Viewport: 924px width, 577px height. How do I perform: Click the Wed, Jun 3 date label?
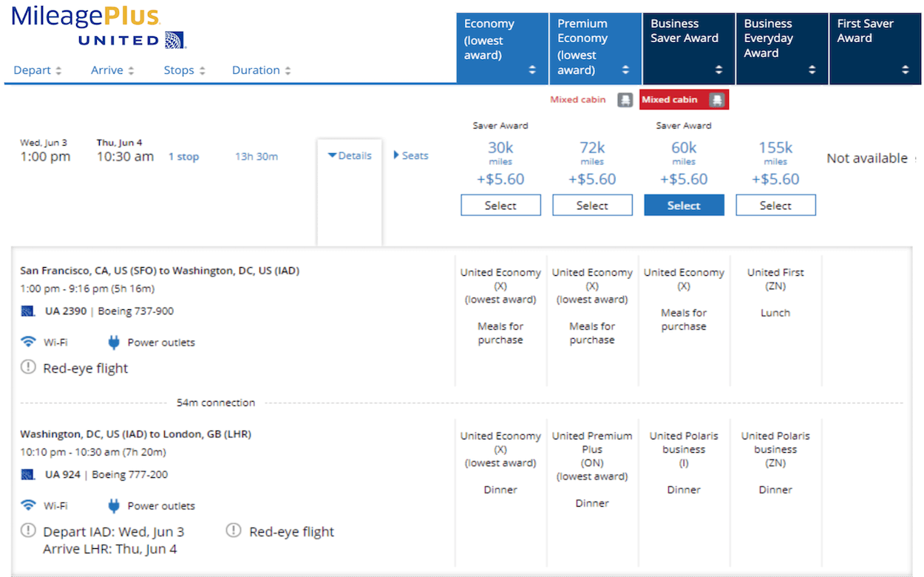[x=43, y=142]
